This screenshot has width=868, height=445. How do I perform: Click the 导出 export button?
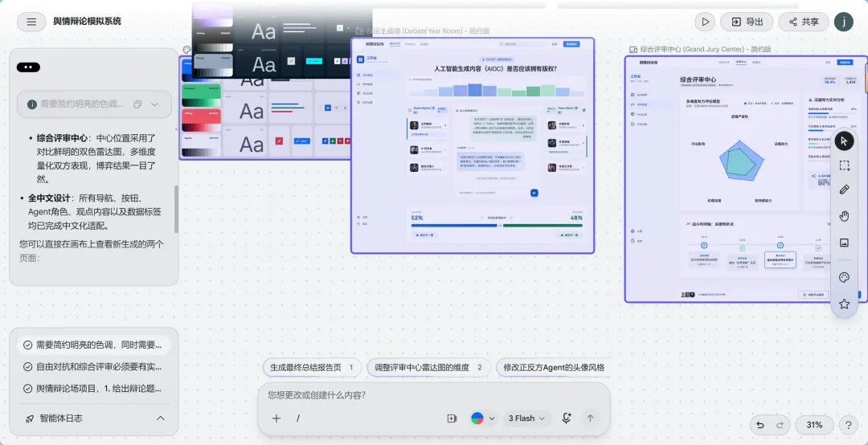[x=747, y=22]
